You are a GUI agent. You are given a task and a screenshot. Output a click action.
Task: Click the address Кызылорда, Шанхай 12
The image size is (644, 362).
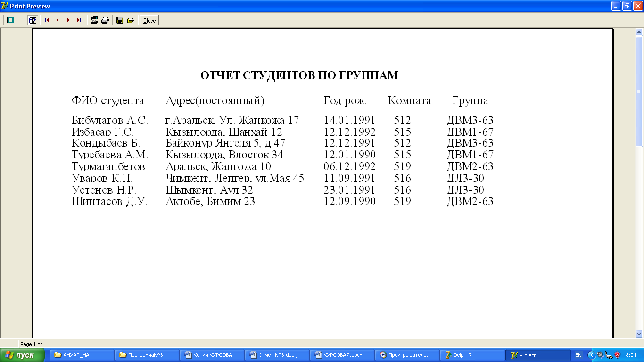coord(224,132)
